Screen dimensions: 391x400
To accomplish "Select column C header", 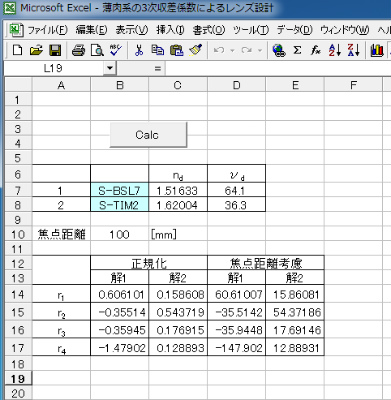I will [178, 85].
